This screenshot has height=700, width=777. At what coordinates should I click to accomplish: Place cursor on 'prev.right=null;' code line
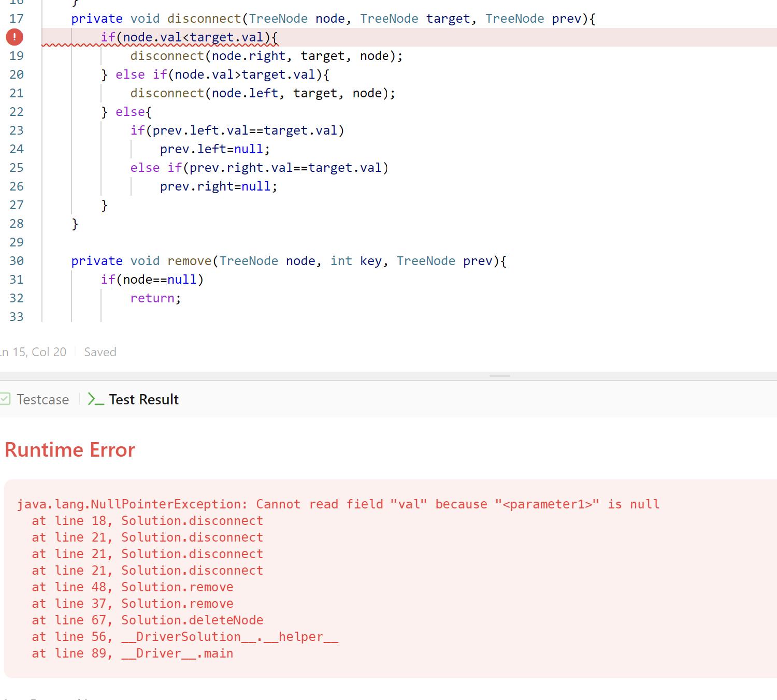(219, 186)
